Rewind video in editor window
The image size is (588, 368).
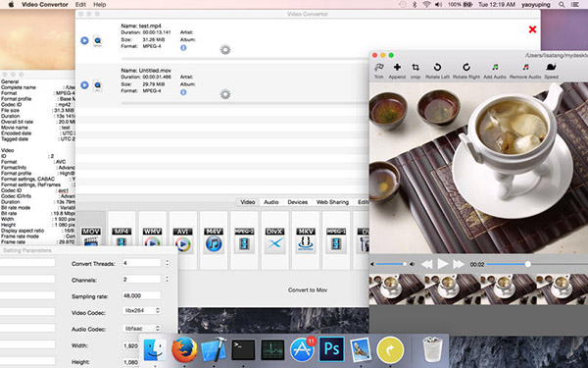click(x=426, y=264)
